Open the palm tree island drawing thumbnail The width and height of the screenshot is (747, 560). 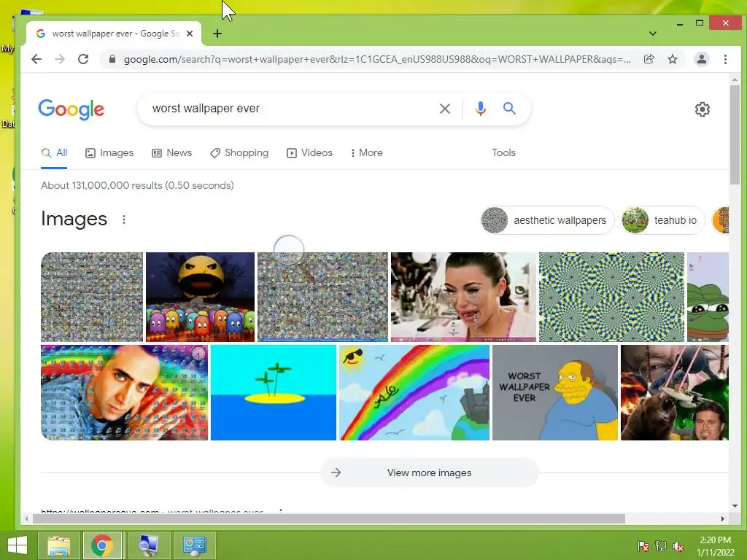pyautogui.click(x=274, y=392)
